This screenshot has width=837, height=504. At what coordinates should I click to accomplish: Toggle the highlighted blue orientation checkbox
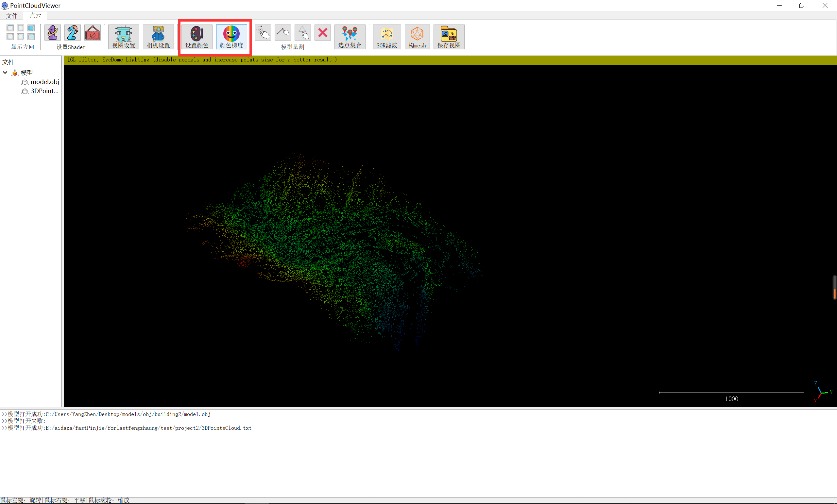click(31, 28)
